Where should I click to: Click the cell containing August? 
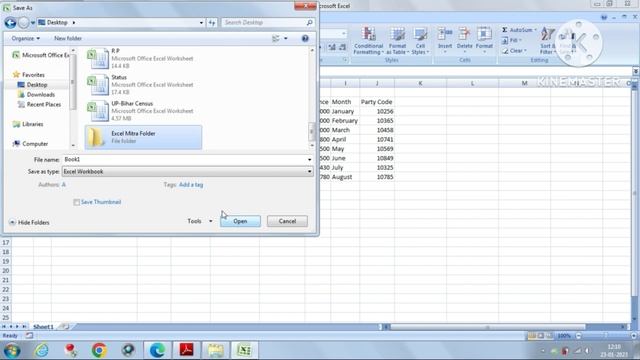tap(345, 177)
